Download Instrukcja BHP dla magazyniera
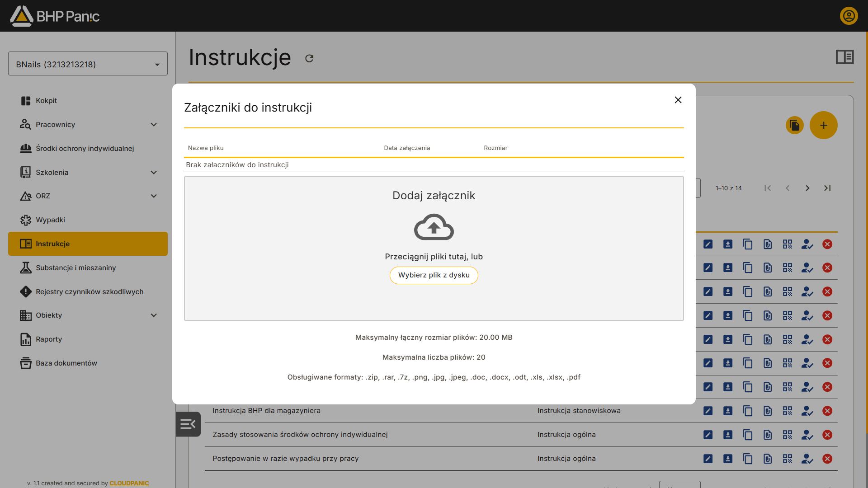Screen dimensions: 868x488 coord(728,411)
